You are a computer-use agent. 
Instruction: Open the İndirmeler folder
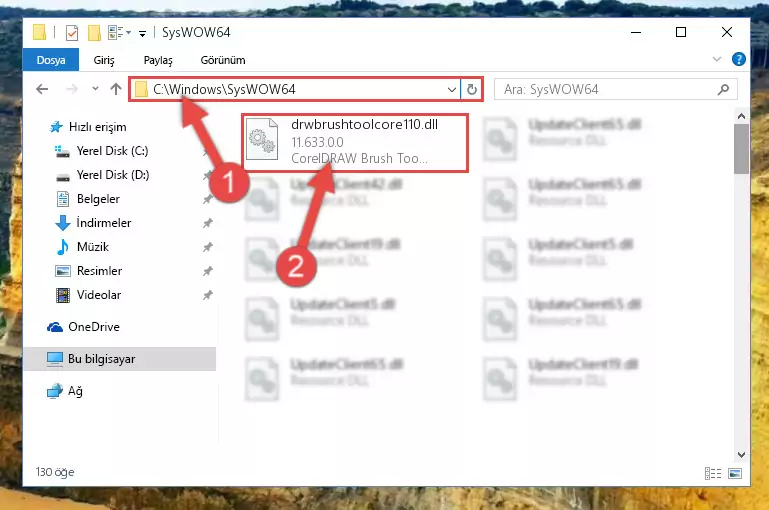pos(103,223)
